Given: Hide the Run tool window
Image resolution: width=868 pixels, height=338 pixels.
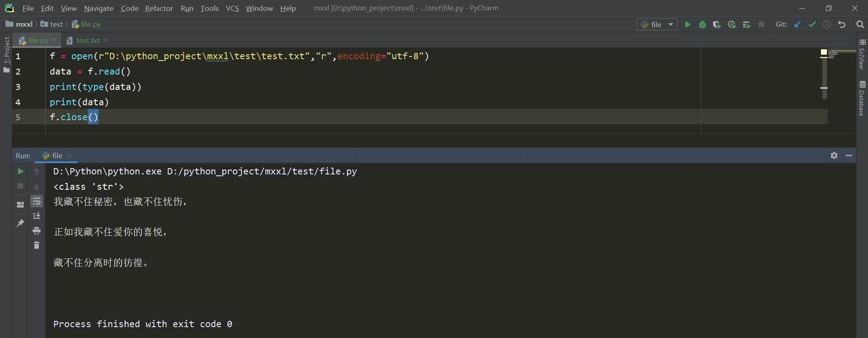Looking at the screenshot, I should point(849,155).
